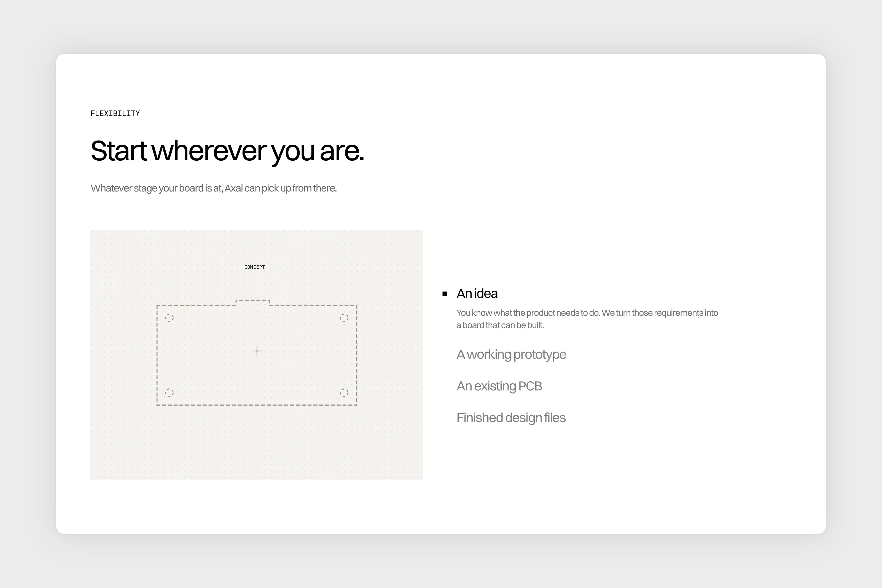The height and width of the screenshot is (588, 882).
Task: Click the lower-left dashed mounting hole
Action: tap(170, 393)
